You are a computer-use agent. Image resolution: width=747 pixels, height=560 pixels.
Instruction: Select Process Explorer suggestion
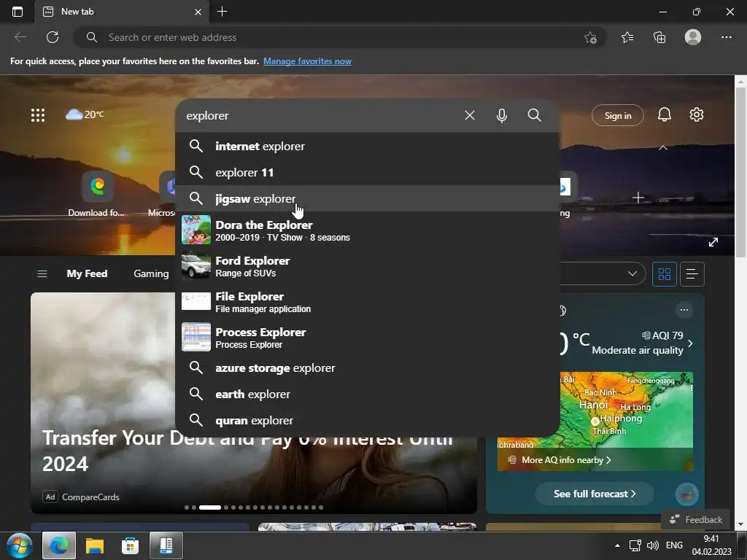tap(368, 337)
